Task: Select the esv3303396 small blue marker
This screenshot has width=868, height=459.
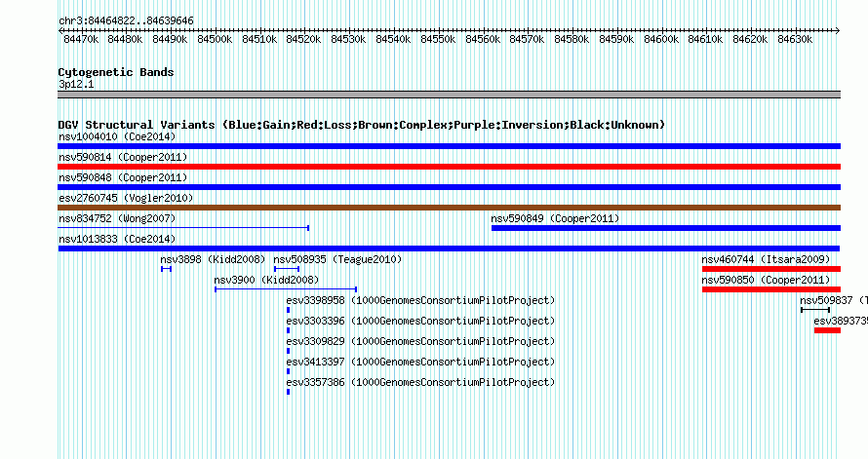Action: coord(289,330)
